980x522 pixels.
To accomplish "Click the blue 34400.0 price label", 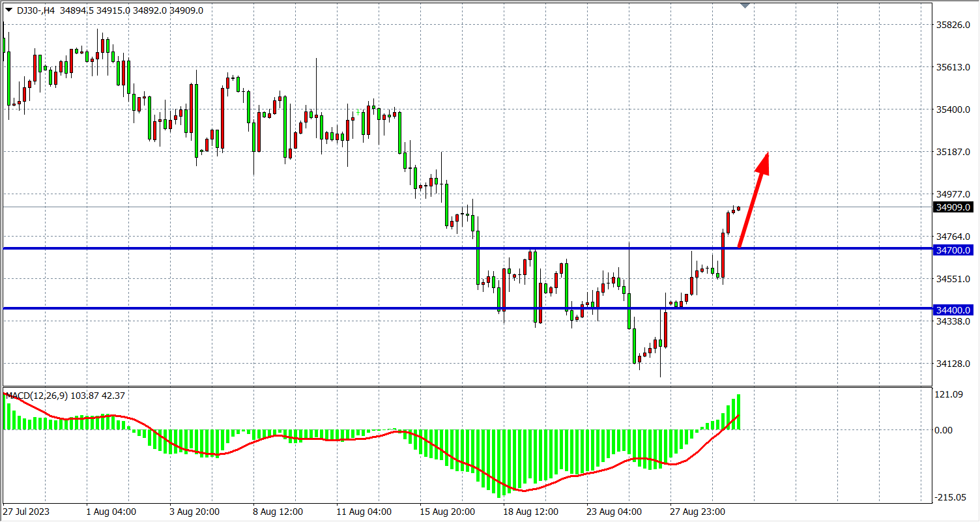I will point(953,310).
